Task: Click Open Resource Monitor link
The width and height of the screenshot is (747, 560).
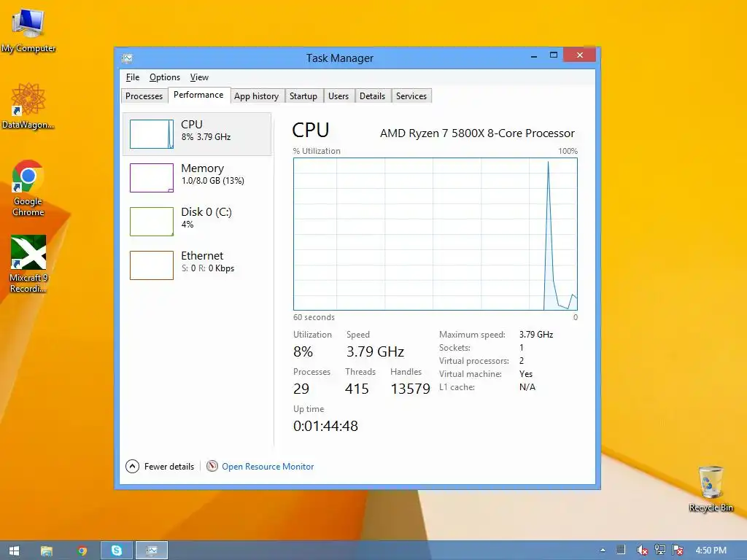Action: [268, 466]
